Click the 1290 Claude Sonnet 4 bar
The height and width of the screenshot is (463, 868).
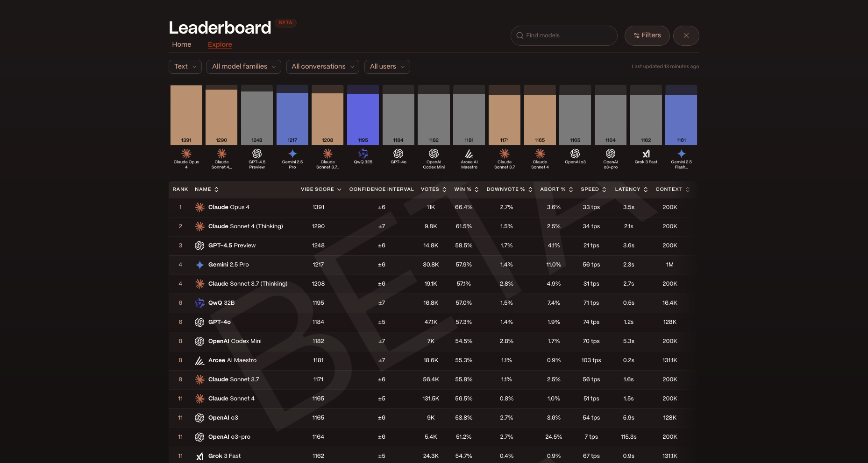pos(221,117)
